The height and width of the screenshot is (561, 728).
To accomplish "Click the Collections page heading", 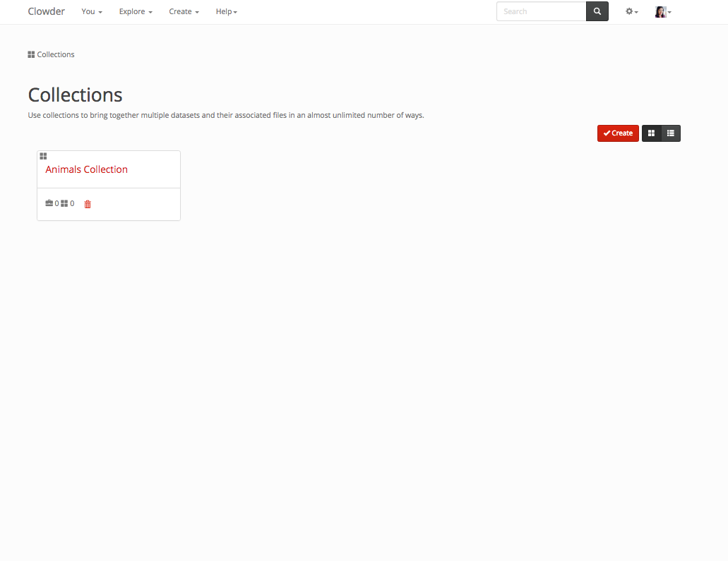I will click(75, 95).
